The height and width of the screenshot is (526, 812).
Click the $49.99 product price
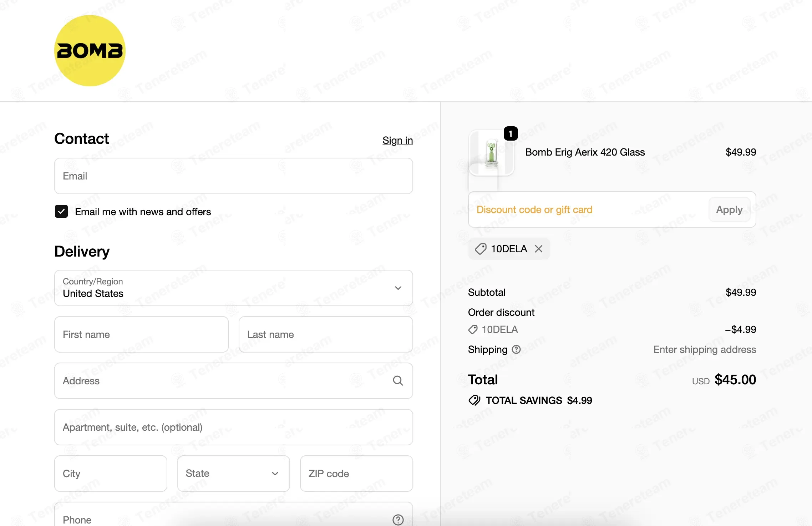click(741, 152)
